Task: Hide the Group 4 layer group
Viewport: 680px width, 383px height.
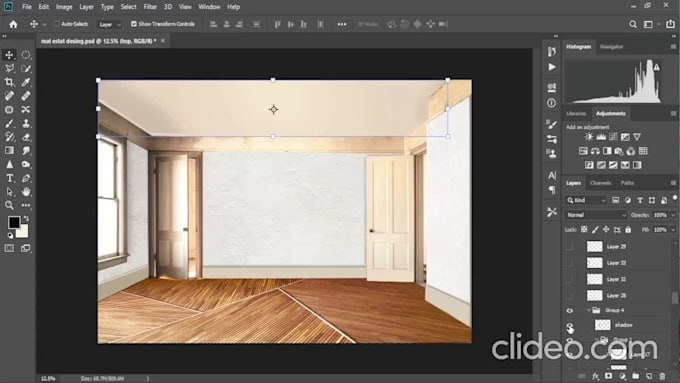Action: point(570,311)
